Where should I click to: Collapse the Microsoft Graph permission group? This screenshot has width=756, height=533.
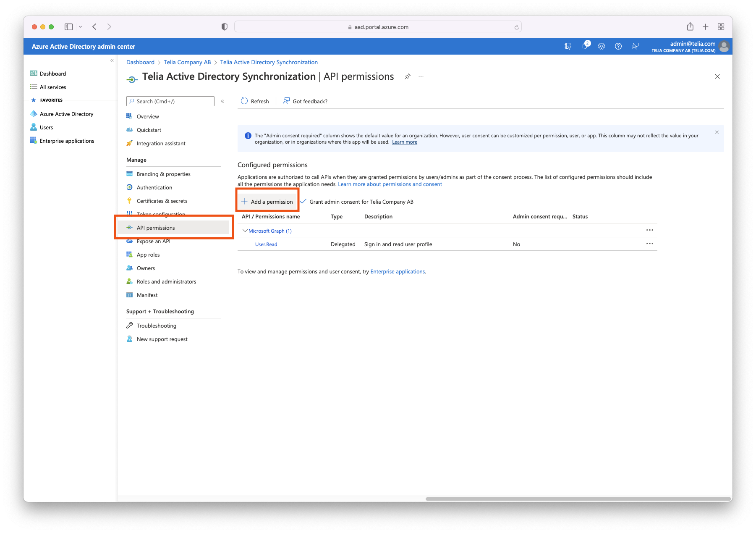point(245,231)
